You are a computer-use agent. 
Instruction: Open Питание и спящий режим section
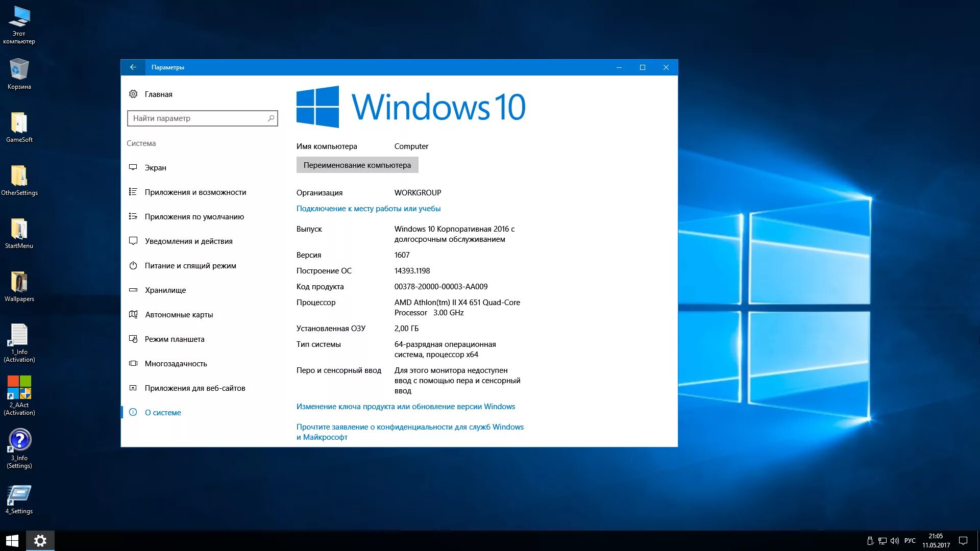tap(190, 266)
